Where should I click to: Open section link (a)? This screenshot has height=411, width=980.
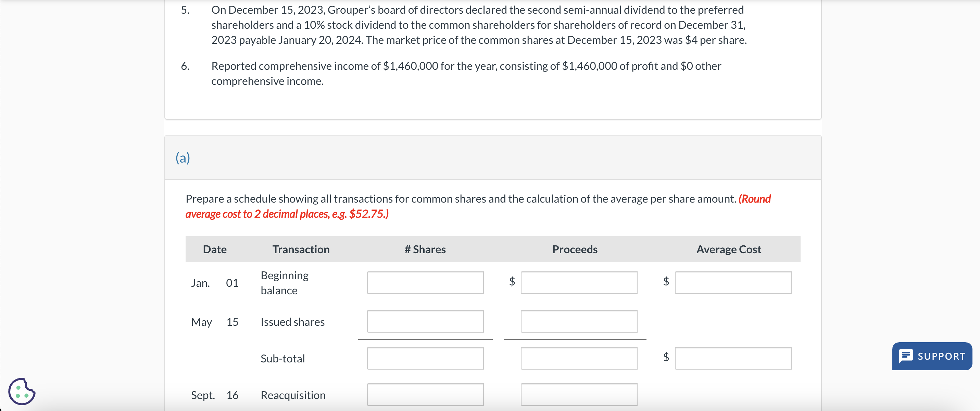click(x=183, y=157)
